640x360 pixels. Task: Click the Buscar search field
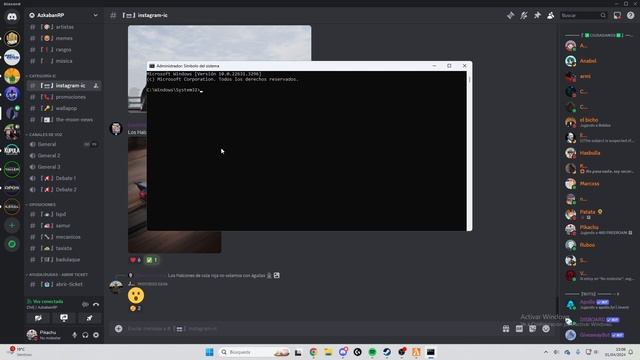tap(583, 16)
